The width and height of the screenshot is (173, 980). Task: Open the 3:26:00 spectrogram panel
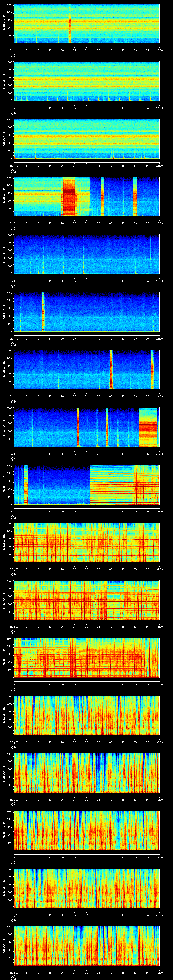(86, 254)
